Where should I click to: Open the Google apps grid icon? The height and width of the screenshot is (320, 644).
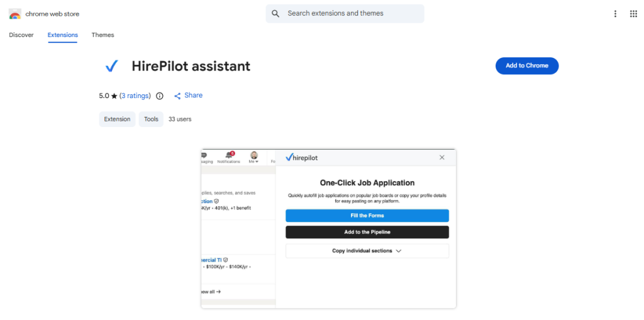tap(633, 14)
